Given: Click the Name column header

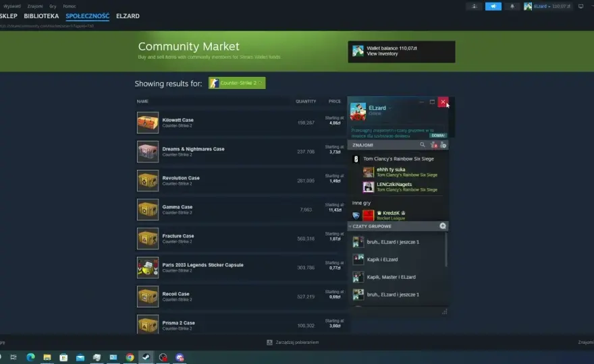Looking at the screenshot, I should [142, 101].
